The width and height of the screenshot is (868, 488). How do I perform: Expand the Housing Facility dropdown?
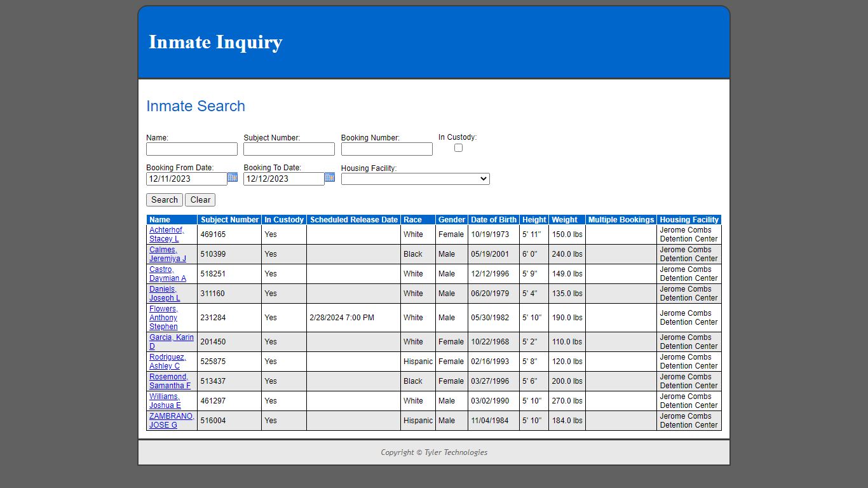click(x=415, y=179)
